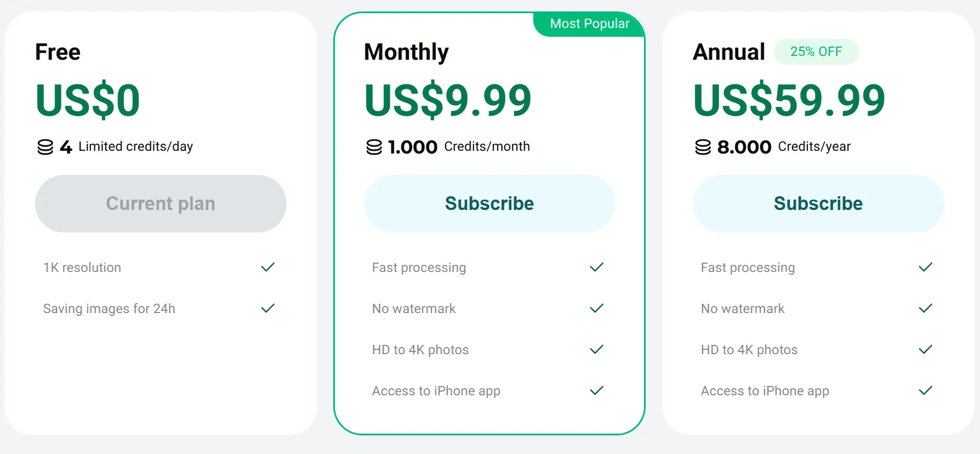Click Annual Access to iPhone app checkmark
980x454 pixels.
coord(926,391)
